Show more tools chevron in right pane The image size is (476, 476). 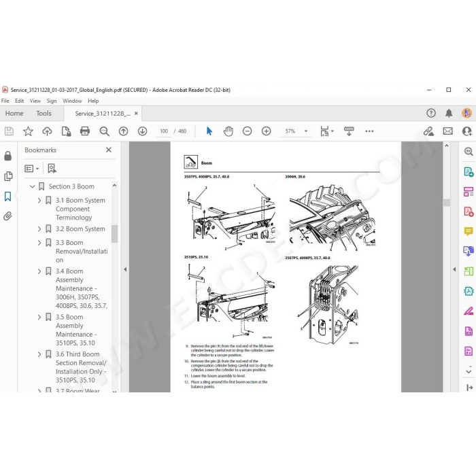469,371
